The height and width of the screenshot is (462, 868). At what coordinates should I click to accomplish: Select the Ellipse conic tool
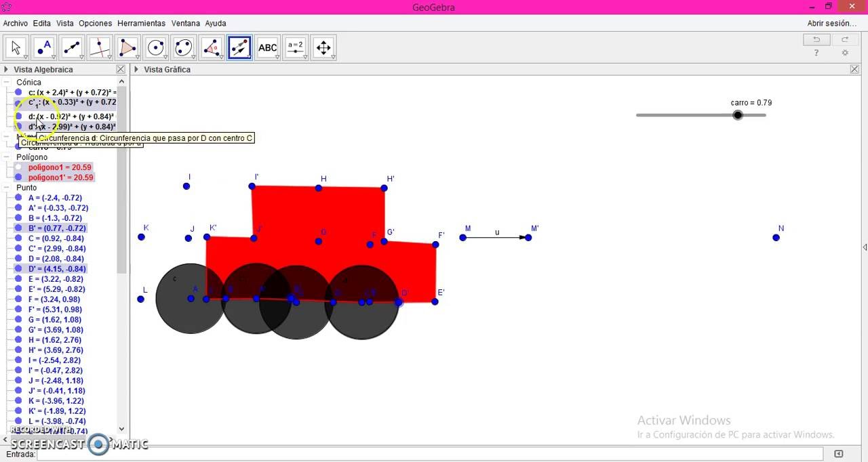[x=184, y=47]
